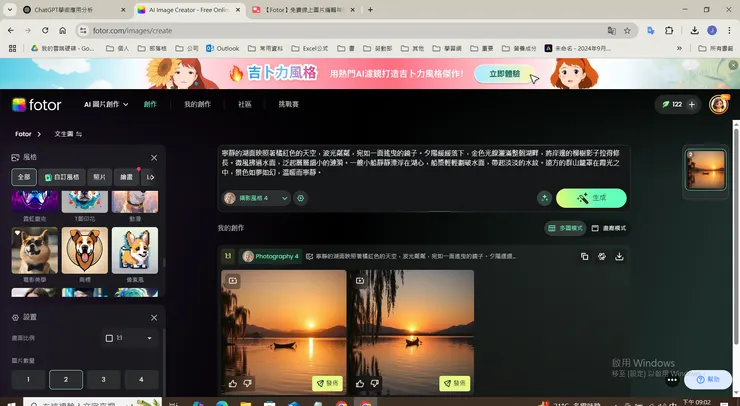Click the AI prompt enhance sparkle icon
Screen dimensions: 740x406
tap(544, 198)
